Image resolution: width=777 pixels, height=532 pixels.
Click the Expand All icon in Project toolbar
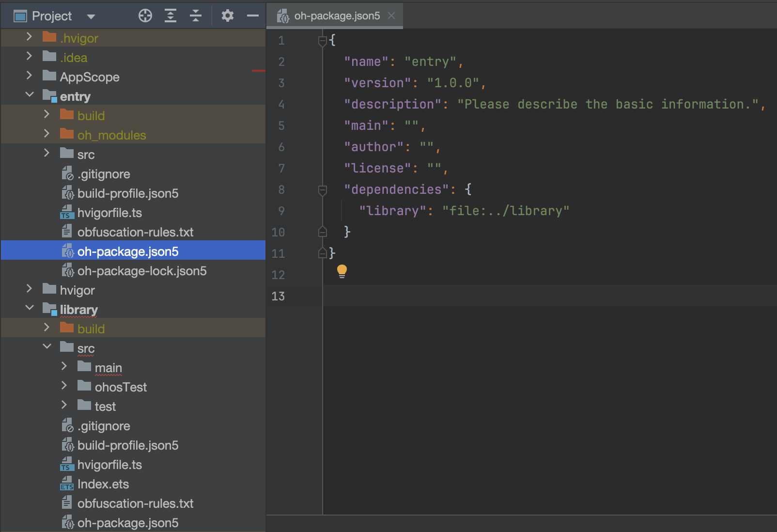[170, 16]
